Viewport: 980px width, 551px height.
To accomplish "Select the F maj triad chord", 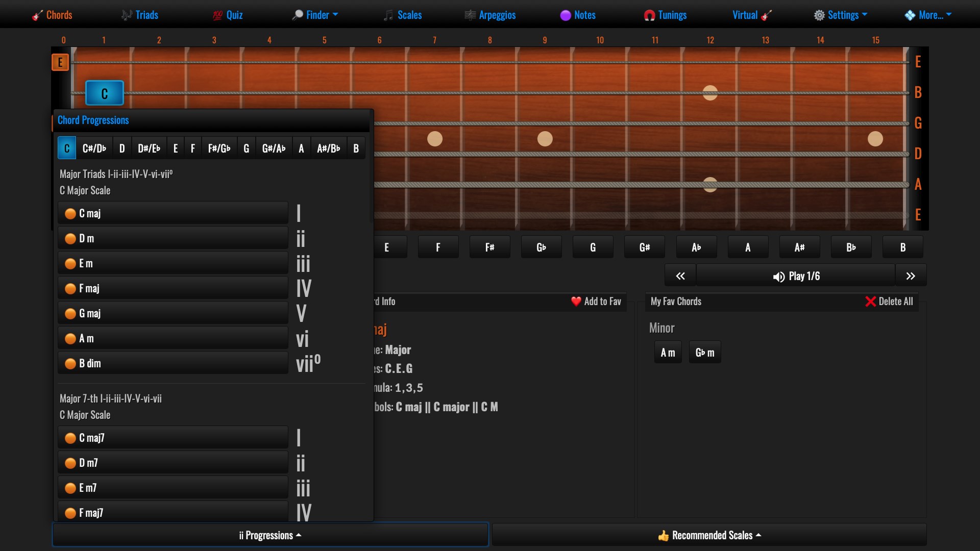I will 173,288.
